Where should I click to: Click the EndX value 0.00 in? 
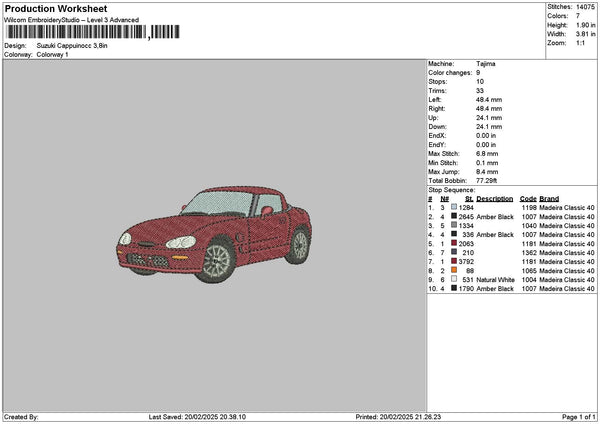tap(486, 136)
